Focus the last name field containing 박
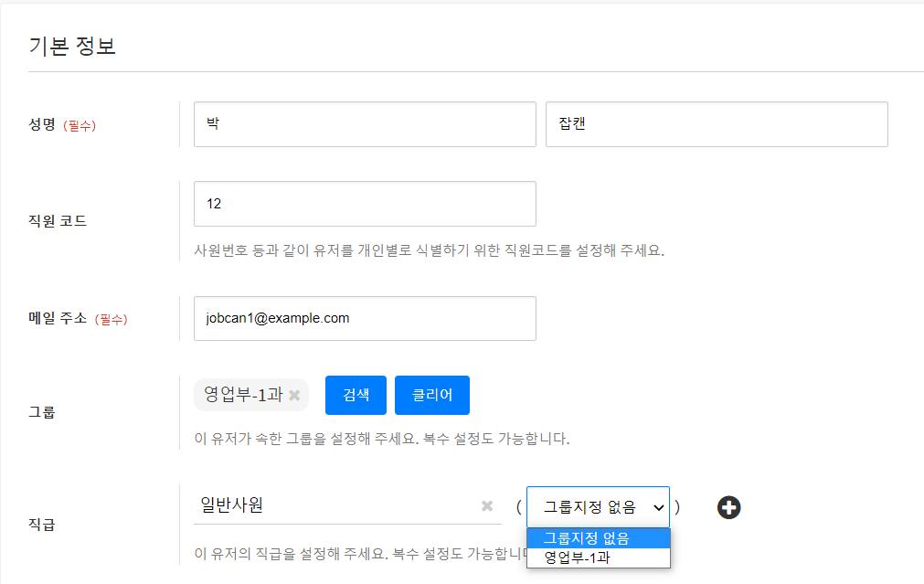 (x=365, y=124)
